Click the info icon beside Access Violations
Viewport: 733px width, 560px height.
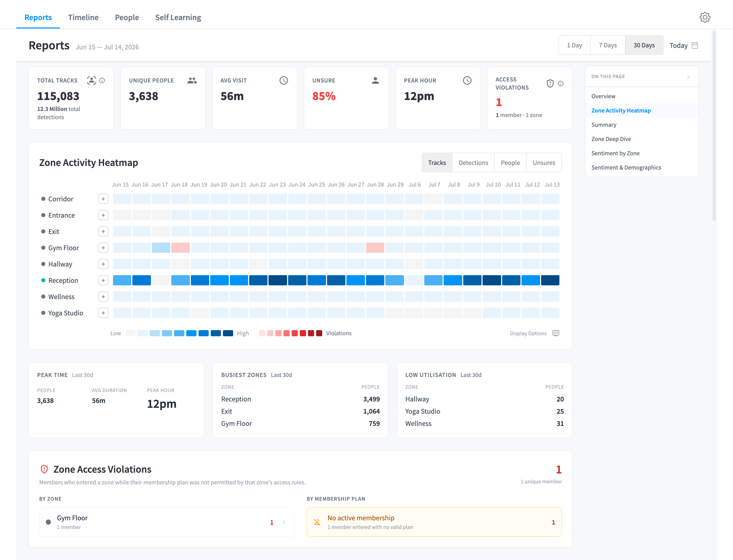561,83
